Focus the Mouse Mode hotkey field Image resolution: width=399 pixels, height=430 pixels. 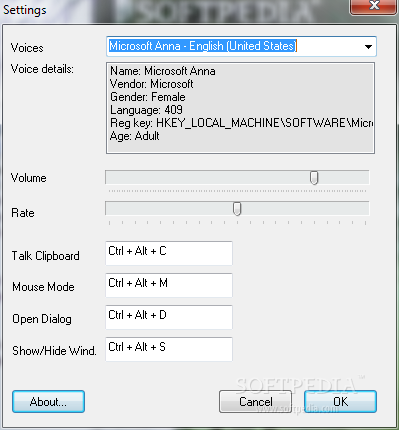point(169,285)
